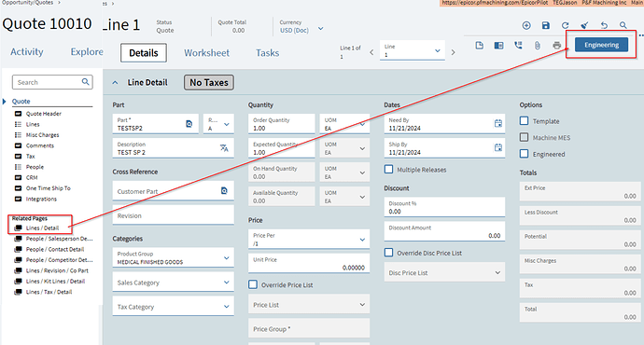Click the Undo arrow icon
Viewport: 644px width, 345px height.
pyautogui.click(x=604, y=25)
